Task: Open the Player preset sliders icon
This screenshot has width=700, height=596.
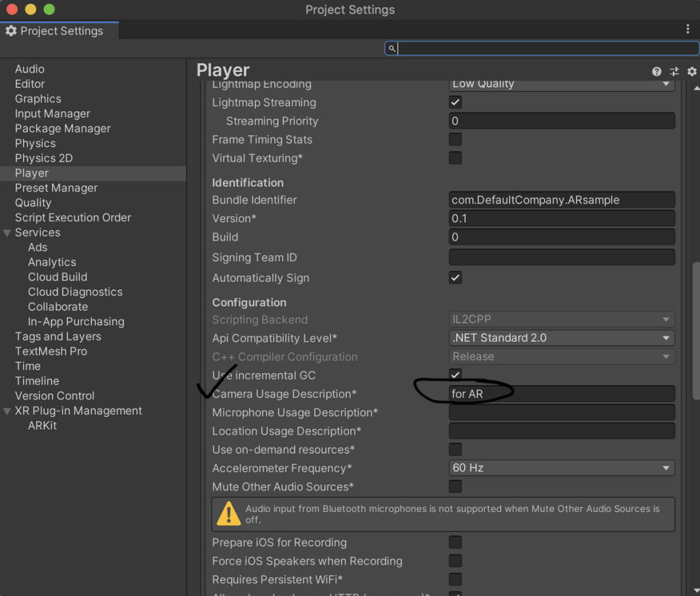Action: pyautogui.click(x=675, y=71)
